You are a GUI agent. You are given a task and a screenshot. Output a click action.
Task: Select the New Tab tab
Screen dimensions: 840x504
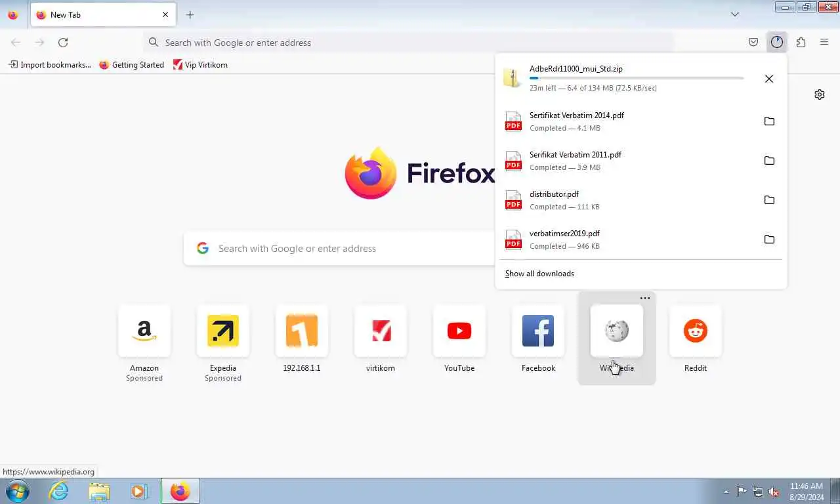(x=103, y=14)
